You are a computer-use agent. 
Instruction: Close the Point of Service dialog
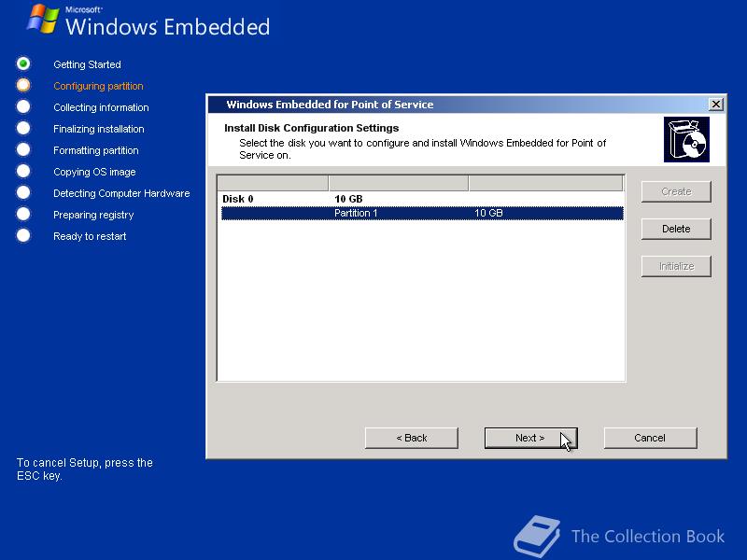pyautogui.click(x=715, y=105)
